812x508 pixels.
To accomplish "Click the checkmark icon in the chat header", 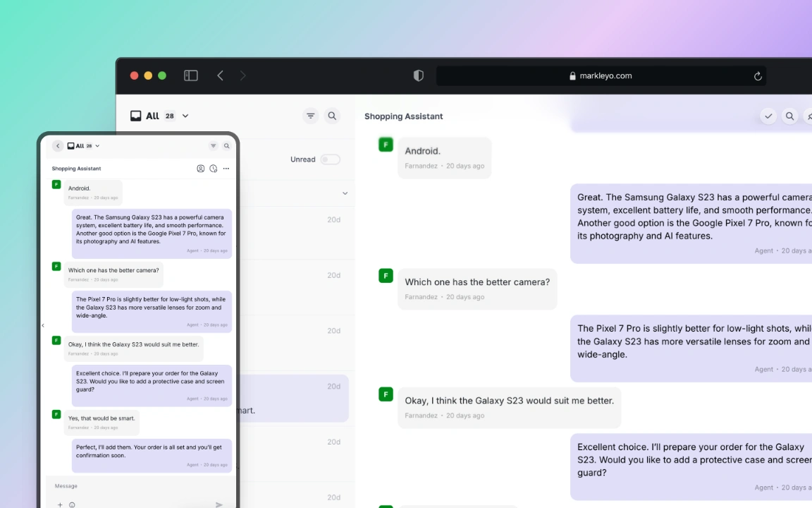I will [768, 116].
